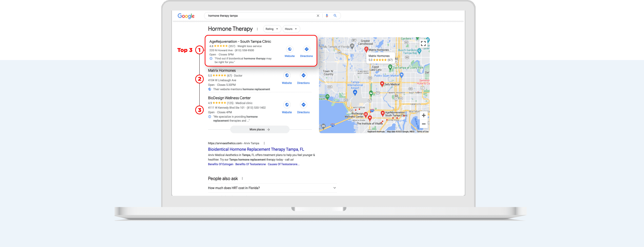Screen dimensions: 644x247
Task: Start voice search with microphone icon
Action: (x=327, y=16)
